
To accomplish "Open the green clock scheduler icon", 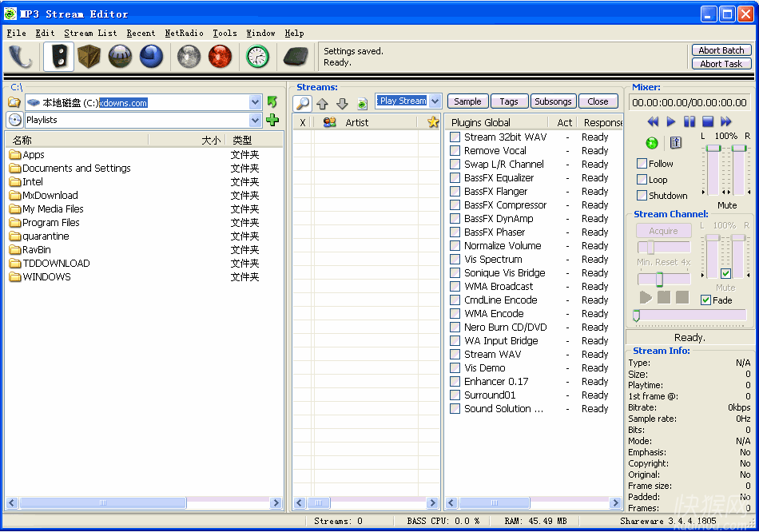I will [x=257, y=57].
